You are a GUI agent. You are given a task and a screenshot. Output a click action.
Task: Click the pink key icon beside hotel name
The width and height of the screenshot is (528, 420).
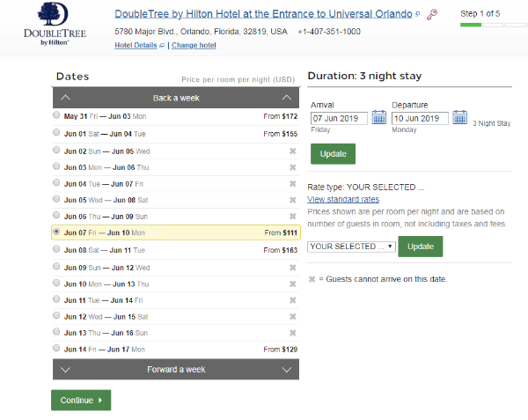(432, 14)
